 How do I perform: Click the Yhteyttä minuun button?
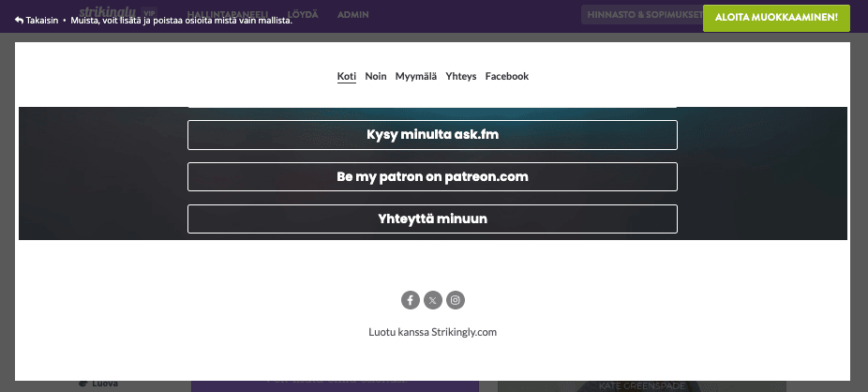pyautogui.click(x=432, y=219)
